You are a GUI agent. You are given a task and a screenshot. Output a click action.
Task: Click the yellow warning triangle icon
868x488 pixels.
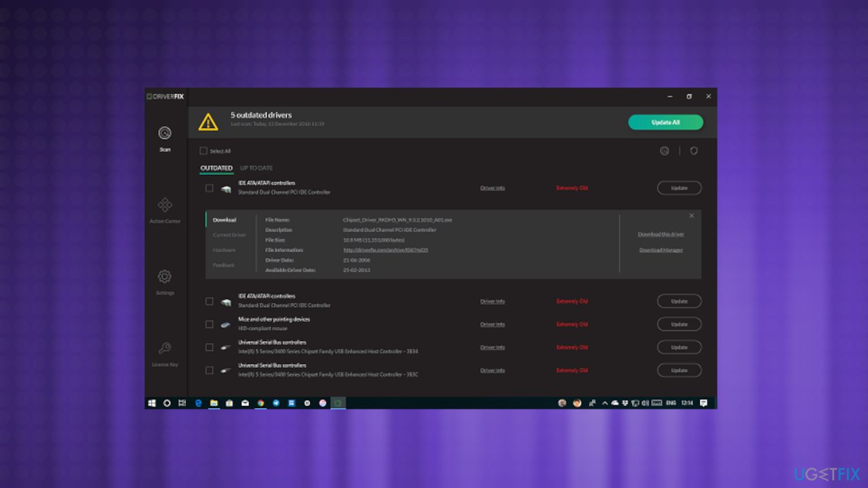pyautogui.click(x=208, y=122)
